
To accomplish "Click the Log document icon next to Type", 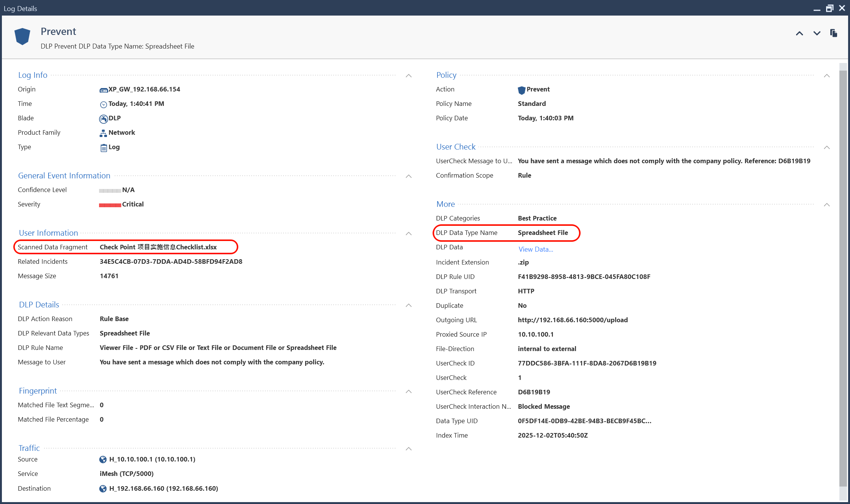I will click(103, 147).
